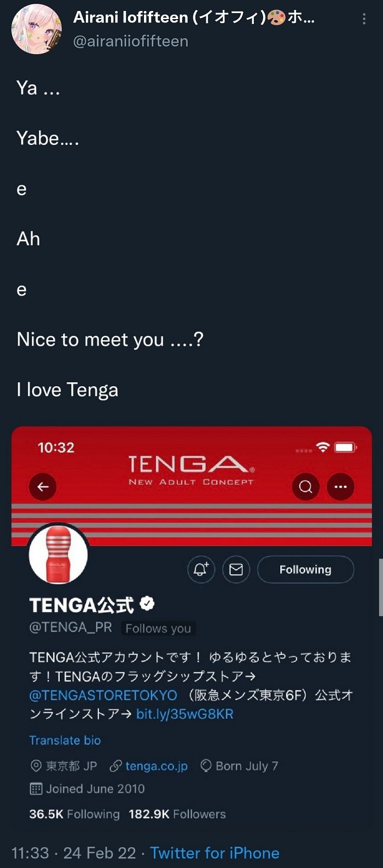Viewport: 383px width, 868px height.
Task: Click the verified badge beside TENGA公式
Action: click(x=147, y=603)
